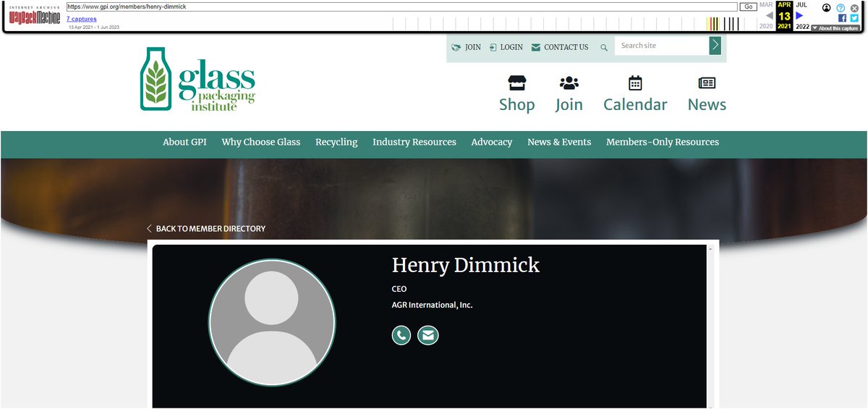This screenshot has width=868, height=409.
Task: Open the Calendar icon
Action: point(635,83)
